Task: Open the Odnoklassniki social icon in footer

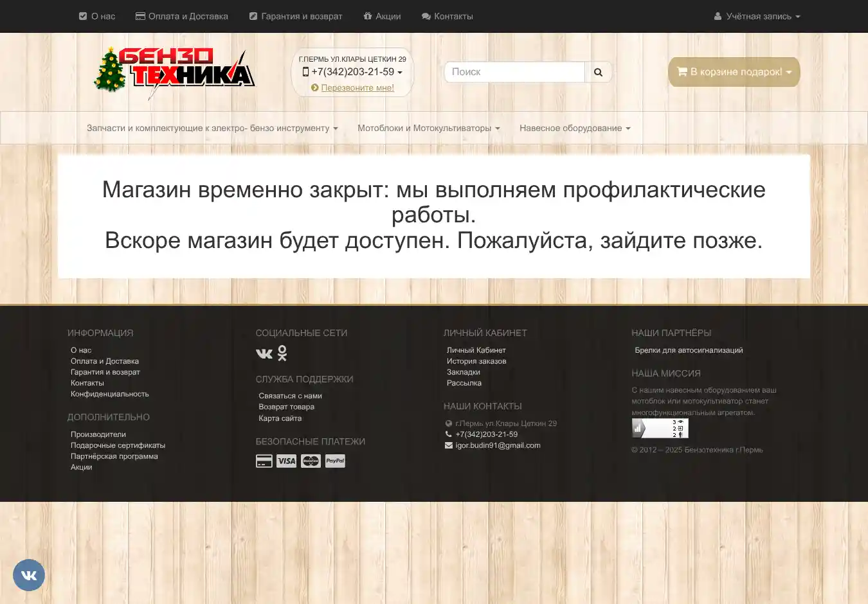Action: click(x=282, y=353)
